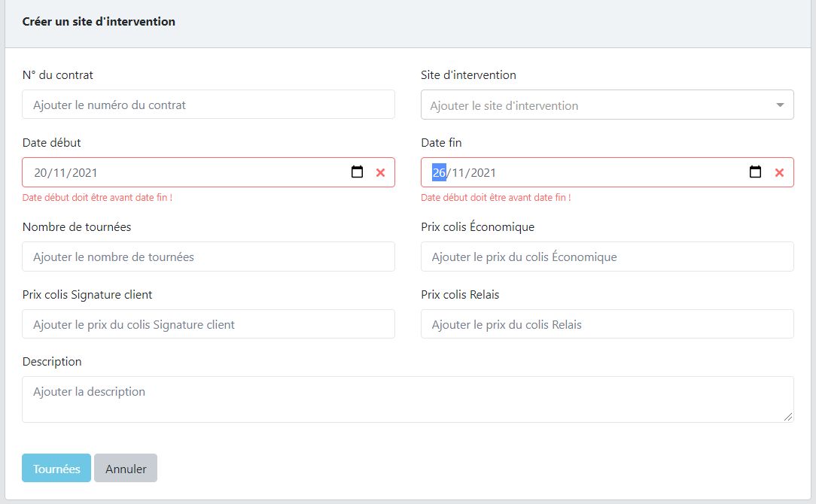Grab the Description textarea resize handle

point(788,417)
